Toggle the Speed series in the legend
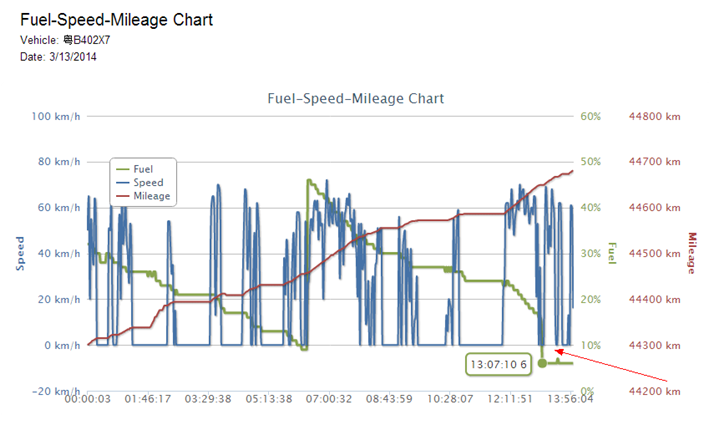Image resolution: width=709 pixels, height=426 pixels. coord(148,183)
